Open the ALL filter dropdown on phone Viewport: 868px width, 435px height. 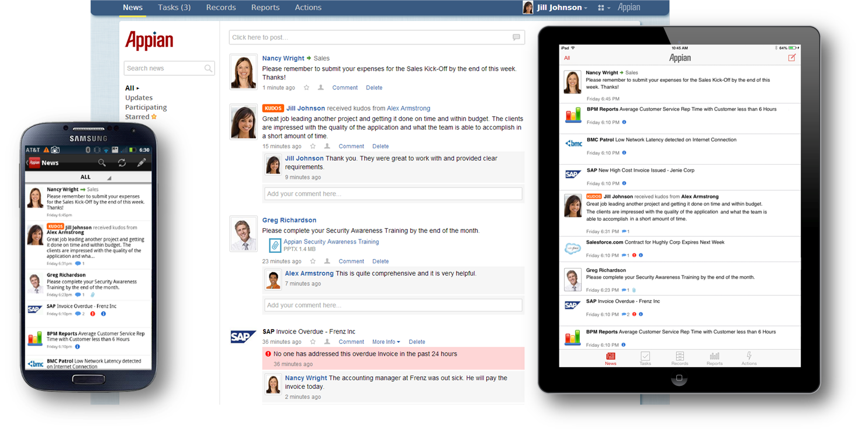88,177
